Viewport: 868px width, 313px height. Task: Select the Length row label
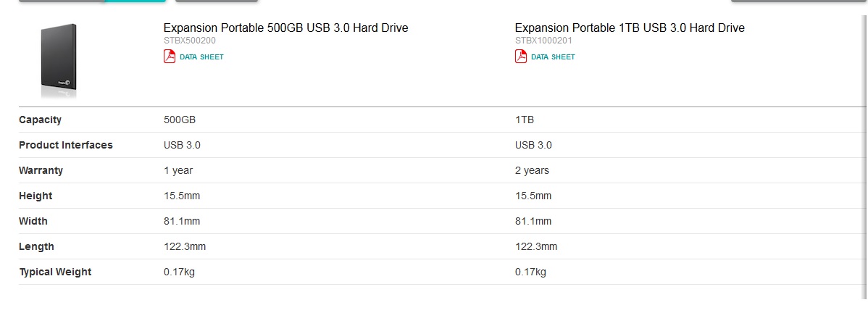coord(36,246)
